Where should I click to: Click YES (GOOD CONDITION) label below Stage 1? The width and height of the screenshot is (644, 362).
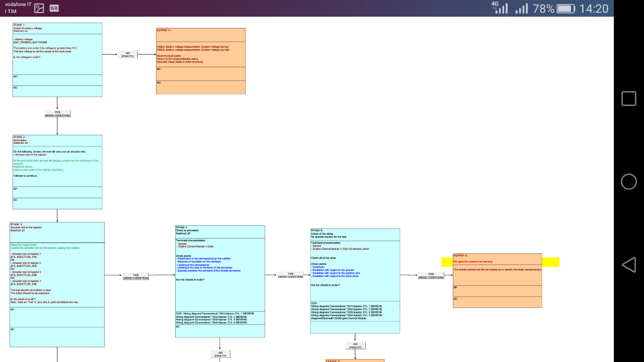[x=57, y=114]
